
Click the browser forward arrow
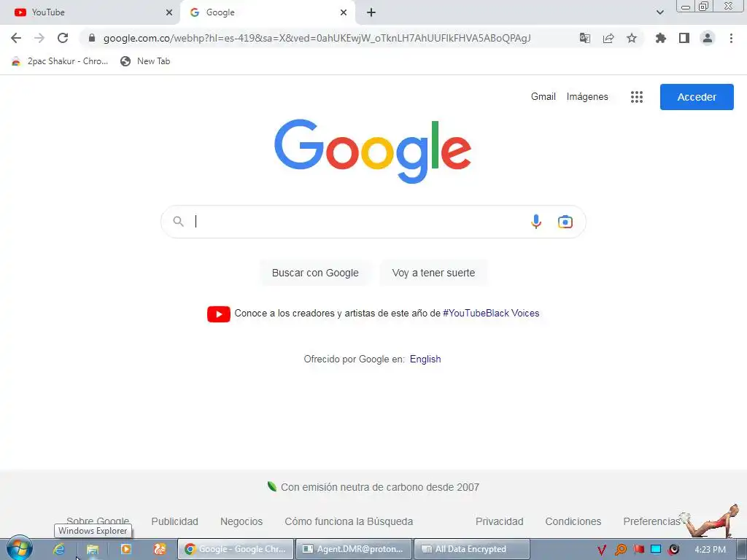(x=39, y=38)
